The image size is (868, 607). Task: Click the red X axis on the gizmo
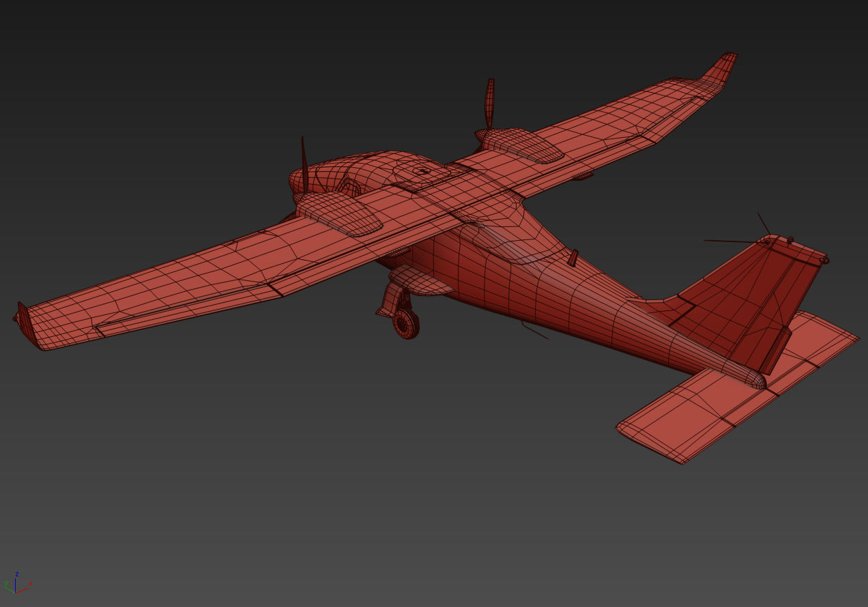pos(24,589)
